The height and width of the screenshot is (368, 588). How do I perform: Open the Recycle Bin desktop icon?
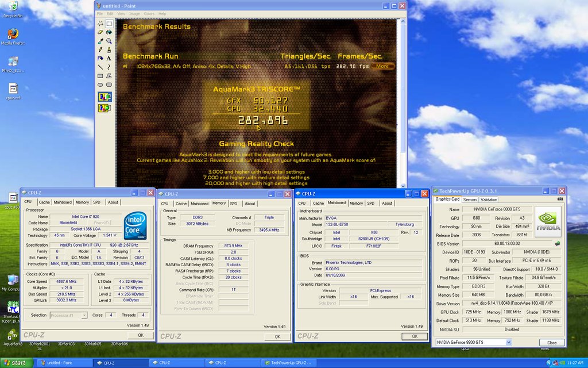coord(13,10)
